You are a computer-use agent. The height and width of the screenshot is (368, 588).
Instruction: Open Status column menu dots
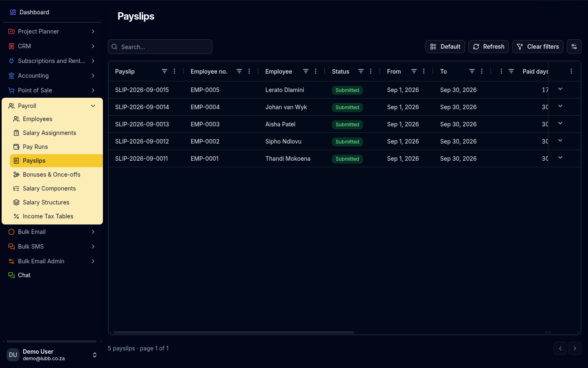(371, 71)
